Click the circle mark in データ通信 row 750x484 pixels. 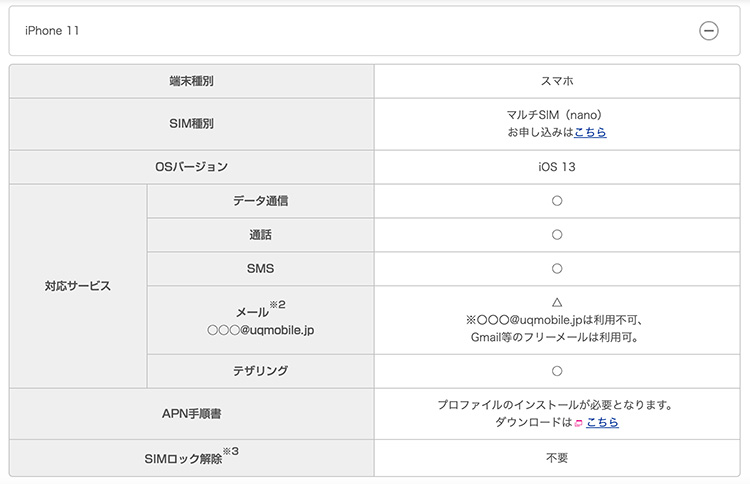[x=557, y=201]
